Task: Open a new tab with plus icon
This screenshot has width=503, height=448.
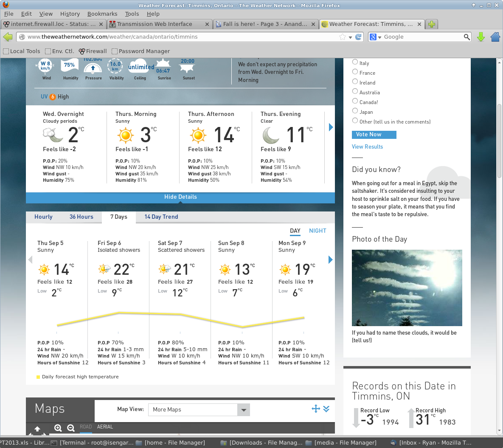Action: 432,24
